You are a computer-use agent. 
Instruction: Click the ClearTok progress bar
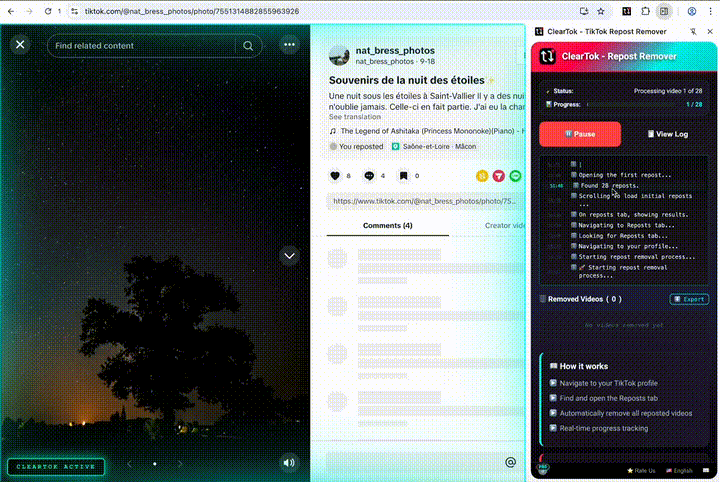click(633, 105)
